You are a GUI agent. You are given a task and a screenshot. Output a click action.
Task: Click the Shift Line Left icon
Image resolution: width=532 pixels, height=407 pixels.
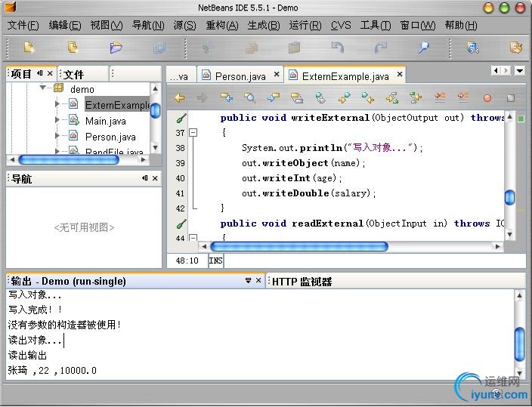click(440, 97)
